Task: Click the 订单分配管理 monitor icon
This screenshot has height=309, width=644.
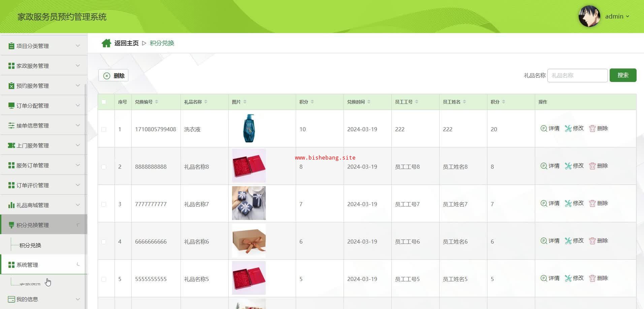Action: pos(11,106)
